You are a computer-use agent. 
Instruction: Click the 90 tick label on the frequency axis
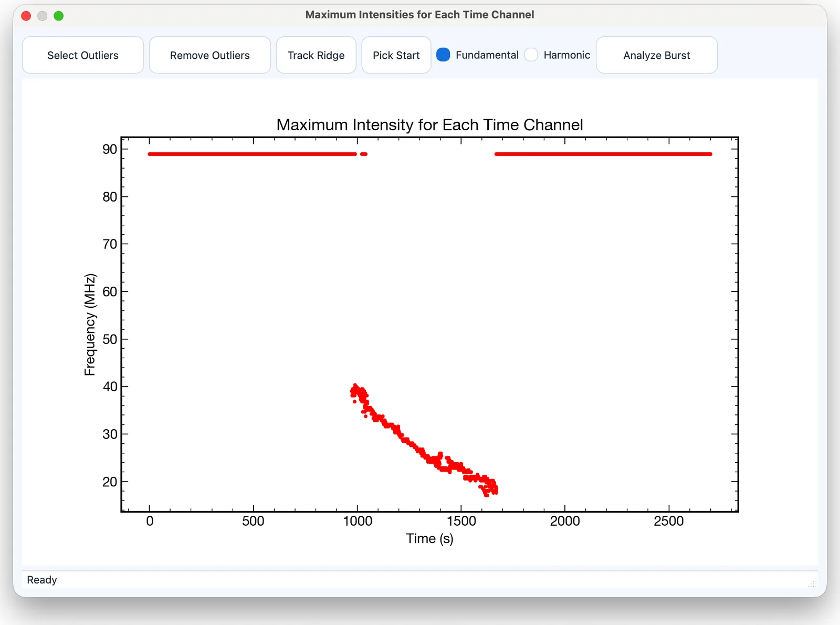point(110,149)
